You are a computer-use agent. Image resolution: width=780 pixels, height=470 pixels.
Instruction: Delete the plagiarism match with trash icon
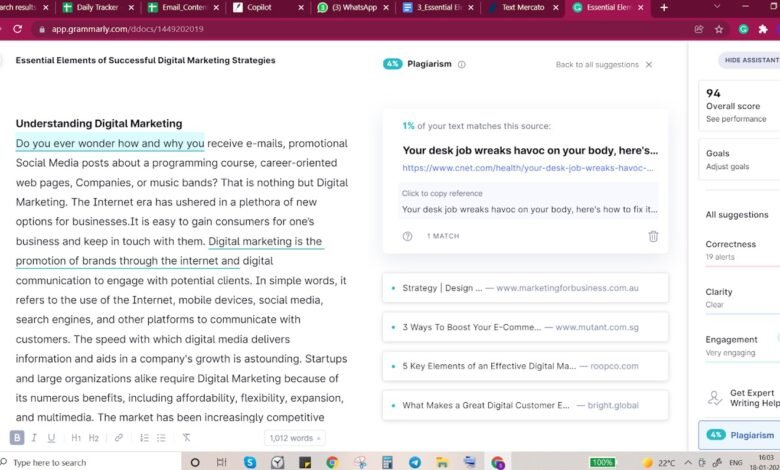[x=653, y=236]
